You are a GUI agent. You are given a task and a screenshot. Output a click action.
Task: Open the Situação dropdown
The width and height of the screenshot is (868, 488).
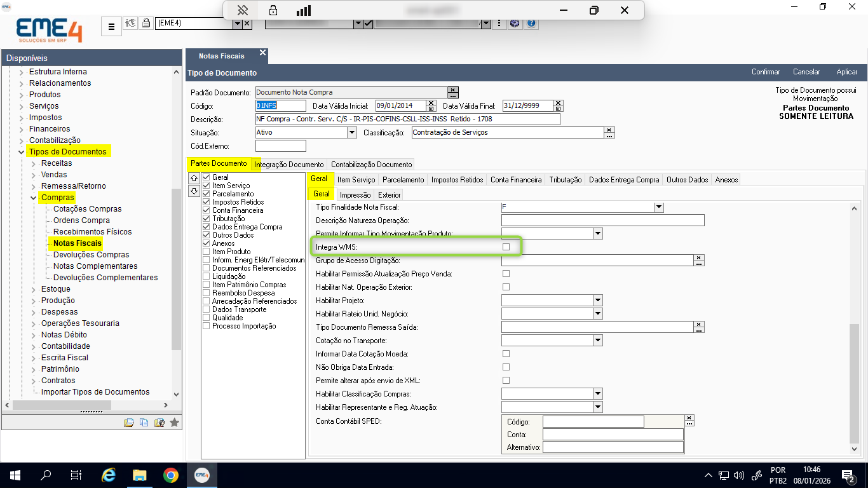(x=352, y=133)
